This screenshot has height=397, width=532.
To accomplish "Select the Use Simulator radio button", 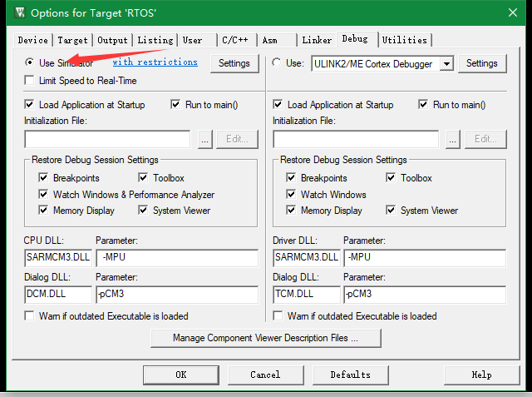I will click(x=30, y=62).
